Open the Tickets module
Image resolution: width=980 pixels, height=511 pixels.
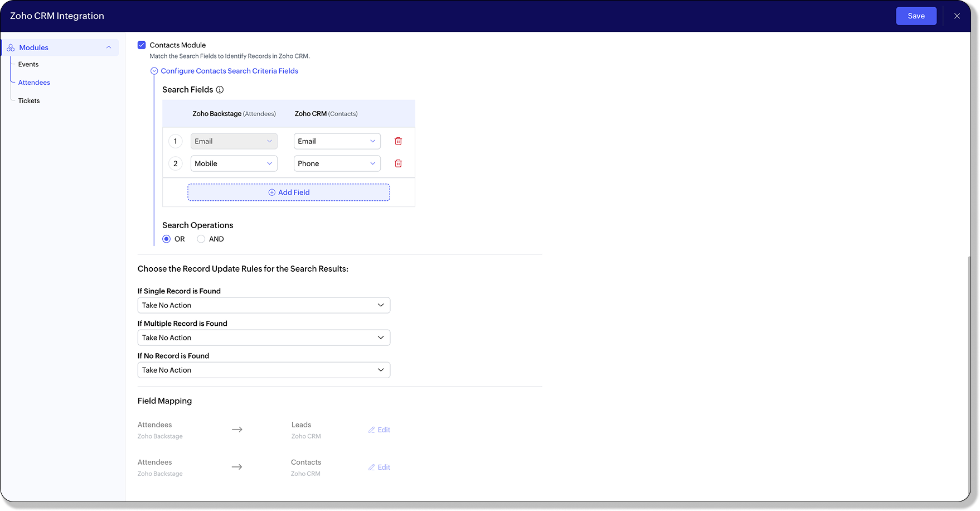click(x=29, y=101)
